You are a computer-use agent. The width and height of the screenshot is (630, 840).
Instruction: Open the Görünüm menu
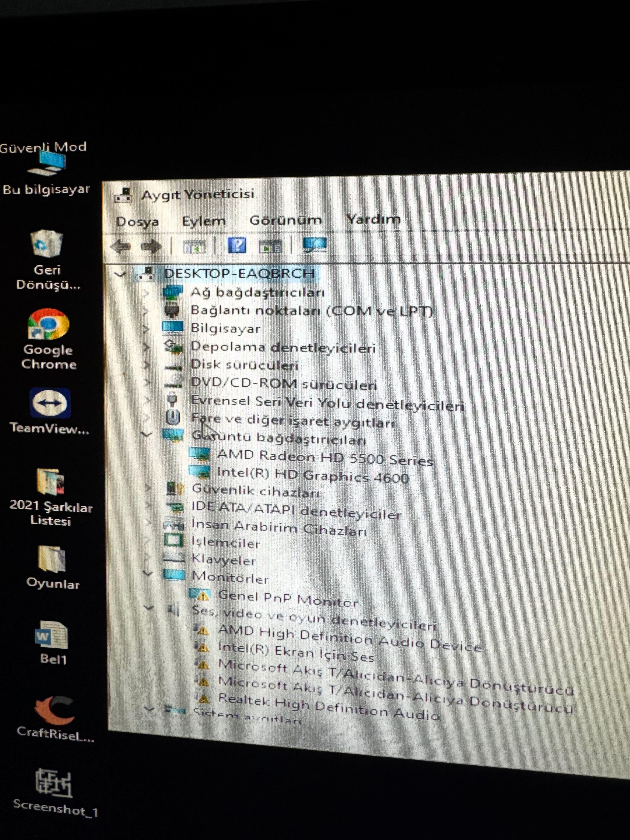click(286, 220)
